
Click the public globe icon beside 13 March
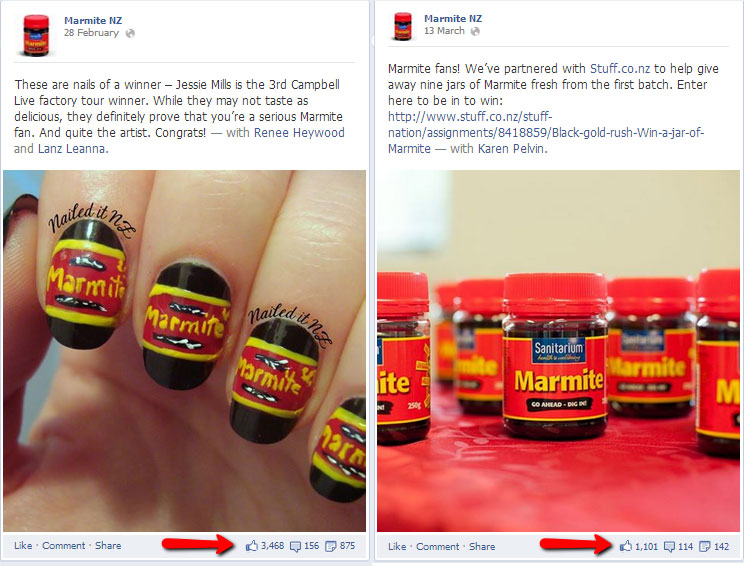(475, 31)
